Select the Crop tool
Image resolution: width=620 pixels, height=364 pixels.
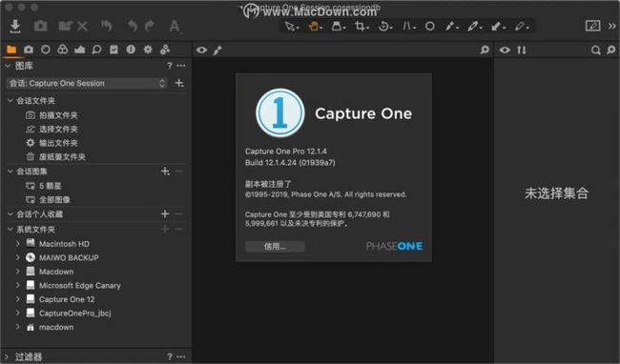(362, 27)
